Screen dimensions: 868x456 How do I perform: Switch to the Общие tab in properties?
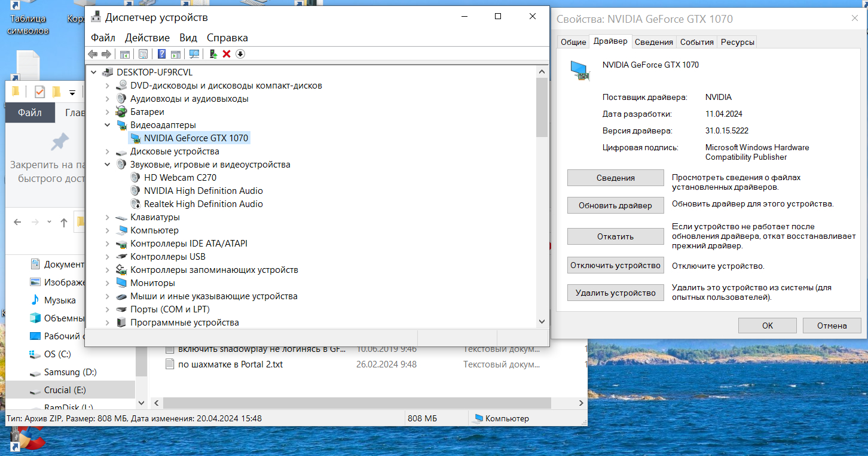point(573,42)
